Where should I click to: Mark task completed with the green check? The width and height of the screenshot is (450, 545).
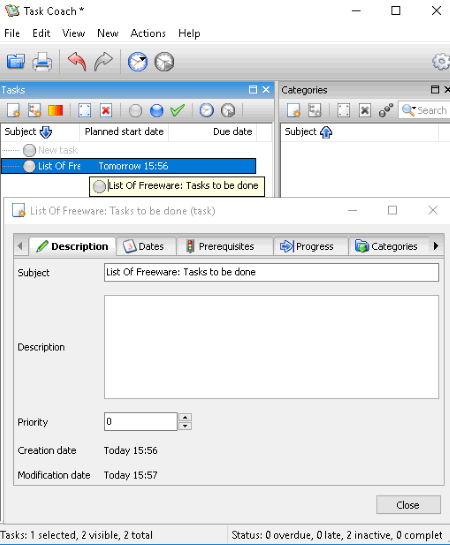[178, 111]
